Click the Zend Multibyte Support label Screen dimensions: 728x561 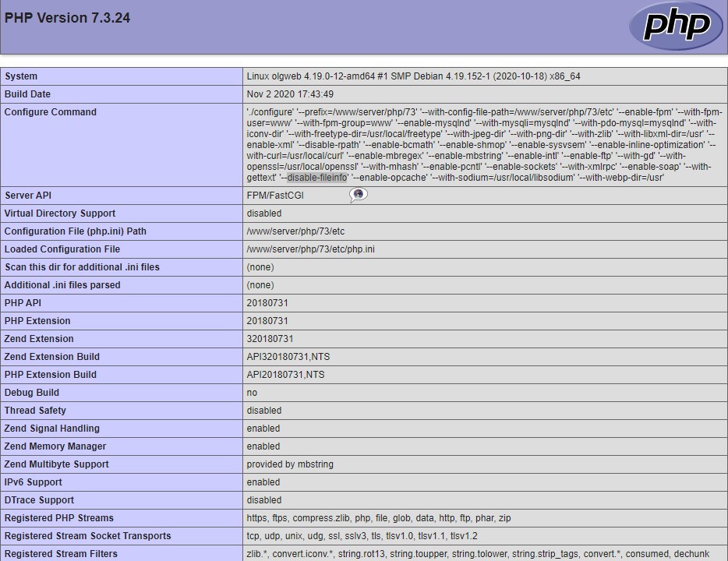[57, 464]
